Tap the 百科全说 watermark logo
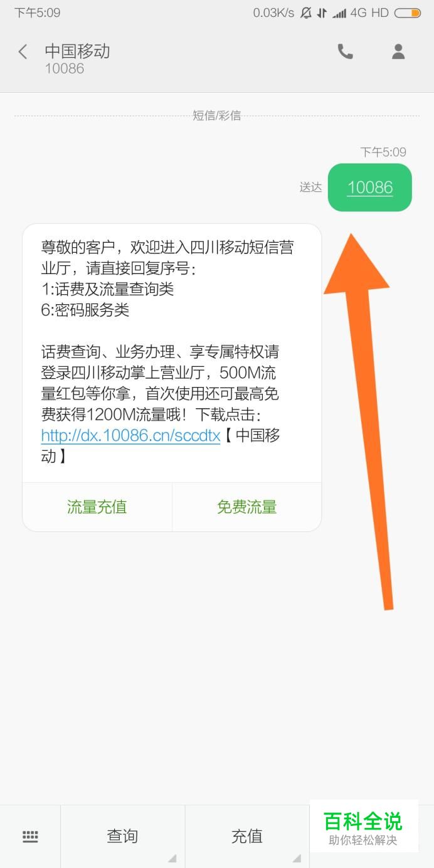 click(x=363, y=827)
